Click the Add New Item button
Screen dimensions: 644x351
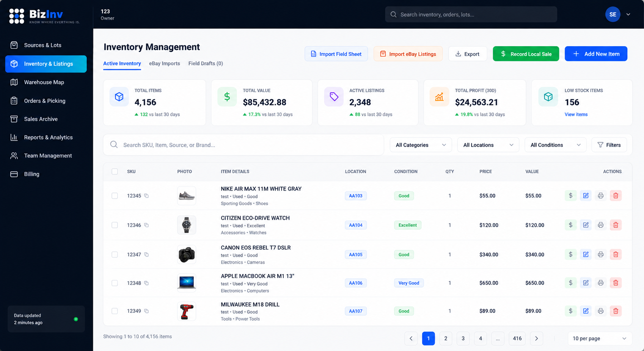point(596,54)
